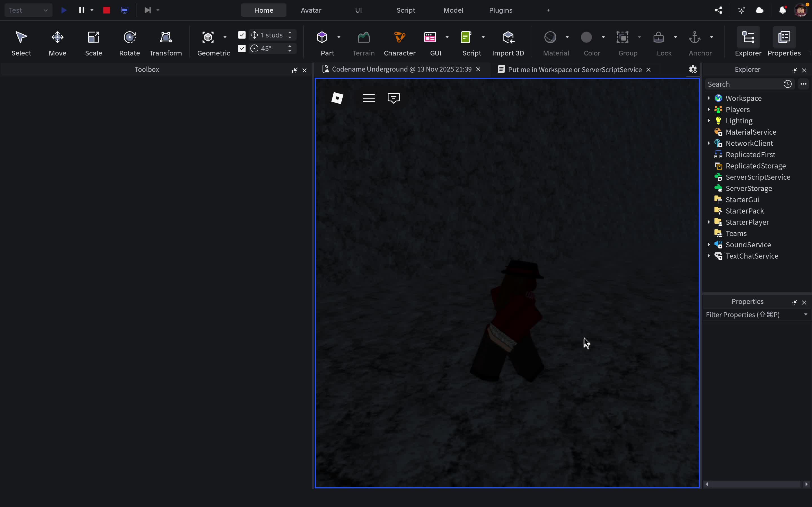Viewport: 812px width, 507px height.
Task: Toggle the Explorer panel visibility
Action: click(748, 42)
